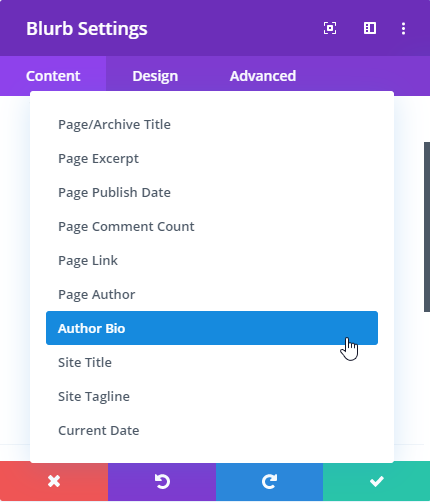Screen dimensions: 430x502
Task: Open the three-dot more options menu
Action: pyautogui.click(x=403, y=29)
